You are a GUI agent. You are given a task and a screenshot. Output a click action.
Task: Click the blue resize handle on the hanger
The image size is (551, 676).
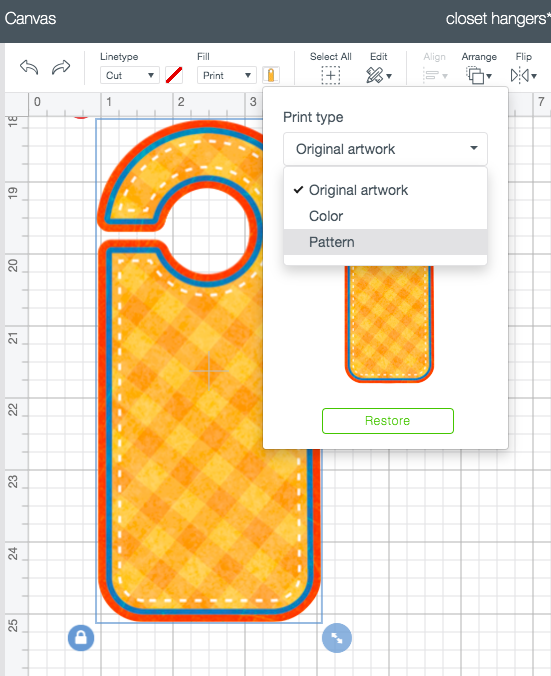[x=337, y=638]
